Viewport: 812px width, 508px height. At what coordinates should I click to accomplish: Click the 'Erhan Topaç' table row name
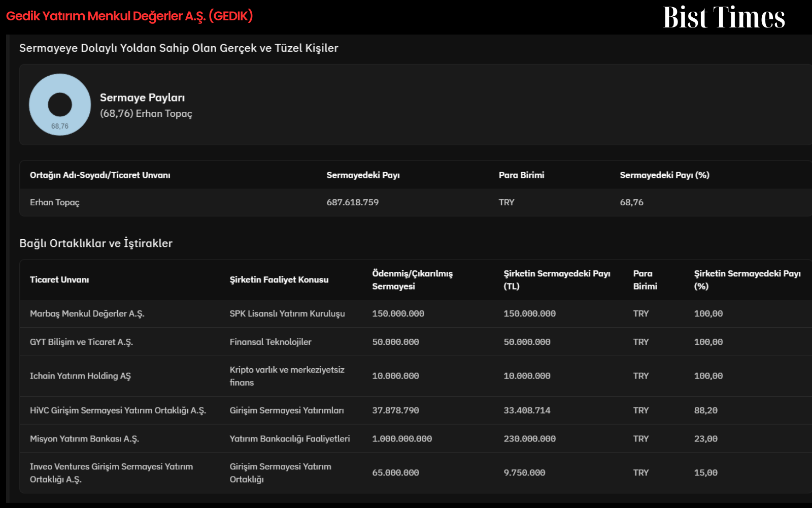(x=54, y=203)
